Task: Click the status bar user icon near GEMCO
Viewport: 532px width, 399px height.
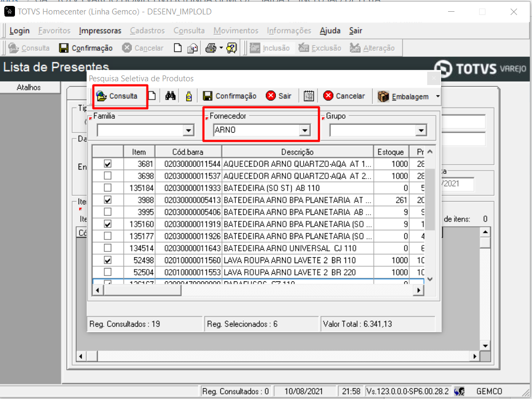Action: click(460, 391)
